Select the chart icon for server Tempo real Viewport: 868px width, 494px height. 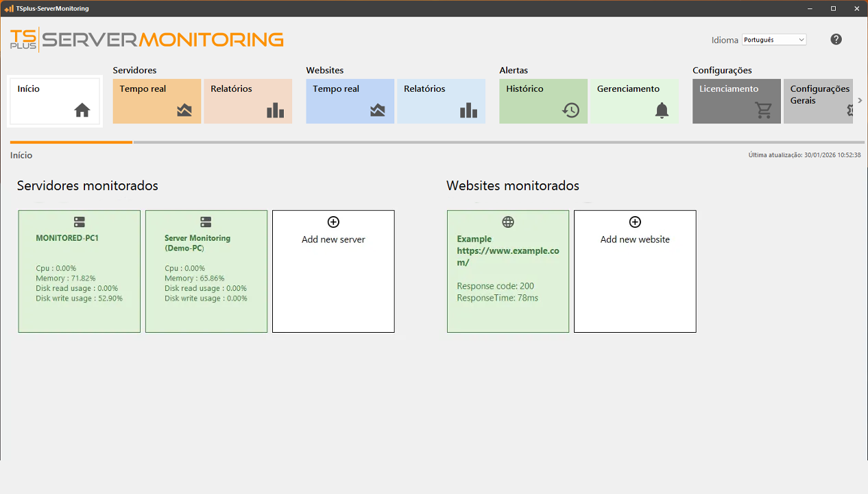point(183,110)
